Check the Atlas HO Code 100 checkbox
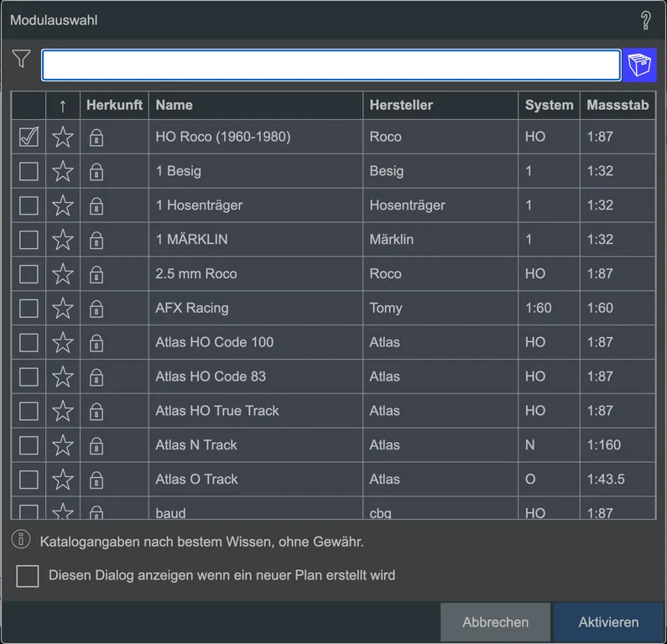The image size is (667, 644). coord(29,343)
